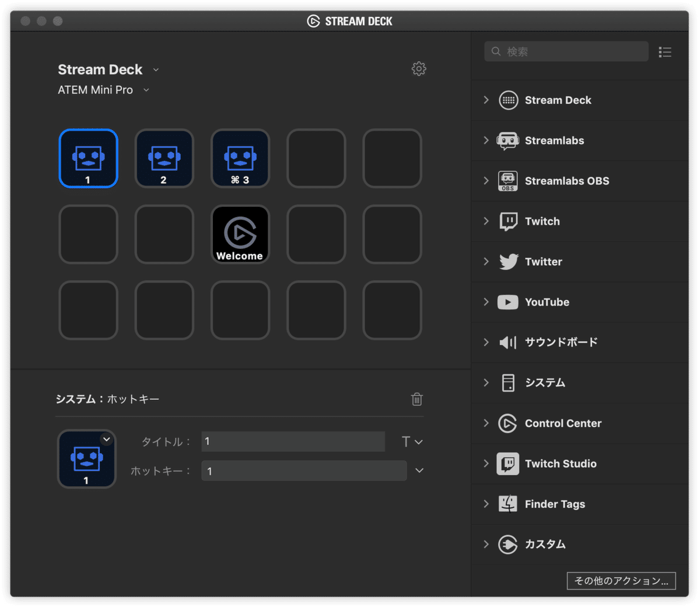Click the カスタム label
This screenshot has width=700, height=608.
pyautogui.click(x=545, y=544)
